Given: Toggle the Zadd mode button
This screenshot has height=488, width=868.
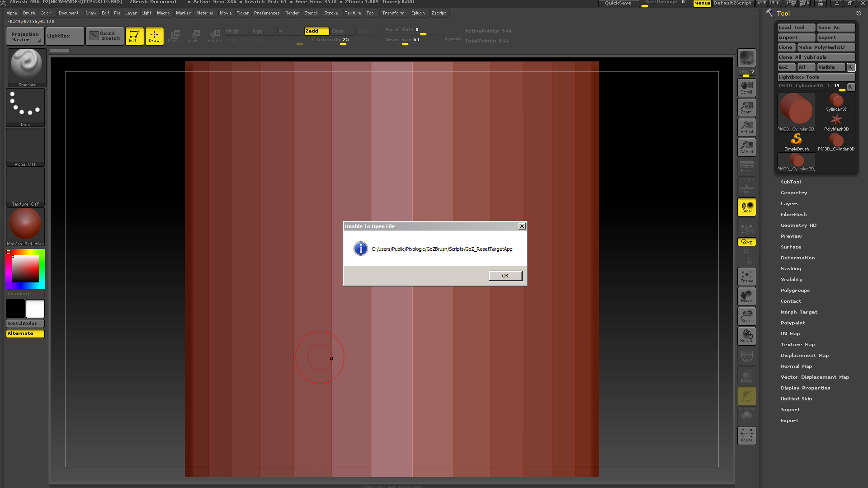Looking at the screenshot, I should (x=316, y=31).
